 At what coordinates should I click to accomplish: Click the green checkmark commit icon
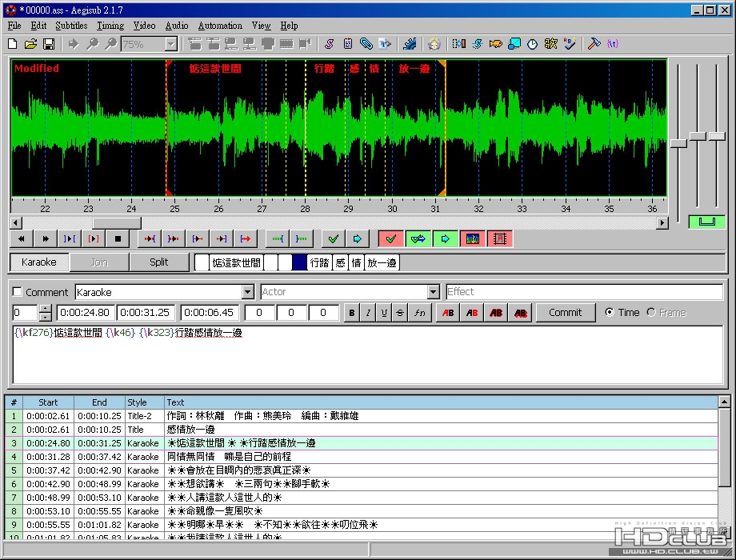point(334,239)
